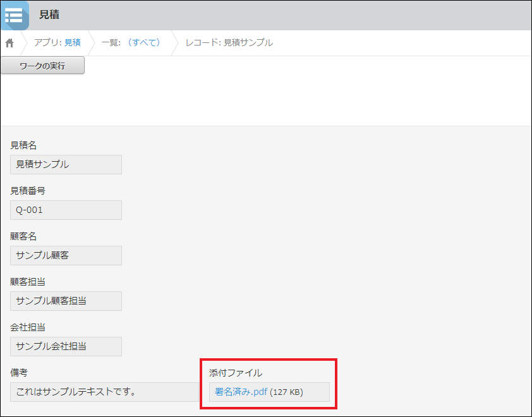This screenshot has height=417, width=532.
Task: Click the 顧客担当 field value サンプル顧客担当
Action: click(x=66, y=301)
